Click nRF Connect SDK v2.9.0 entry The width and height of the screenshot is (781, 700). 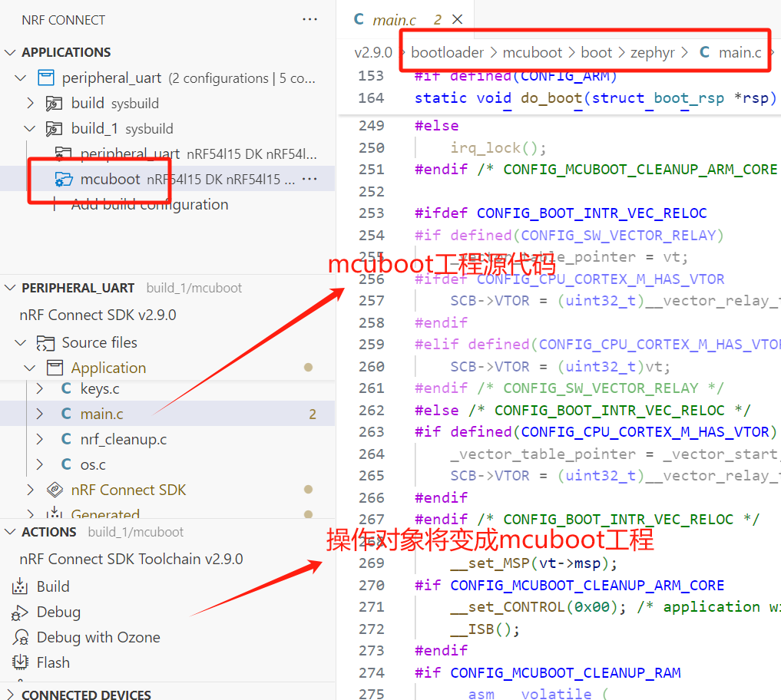[x=98, y=315]
